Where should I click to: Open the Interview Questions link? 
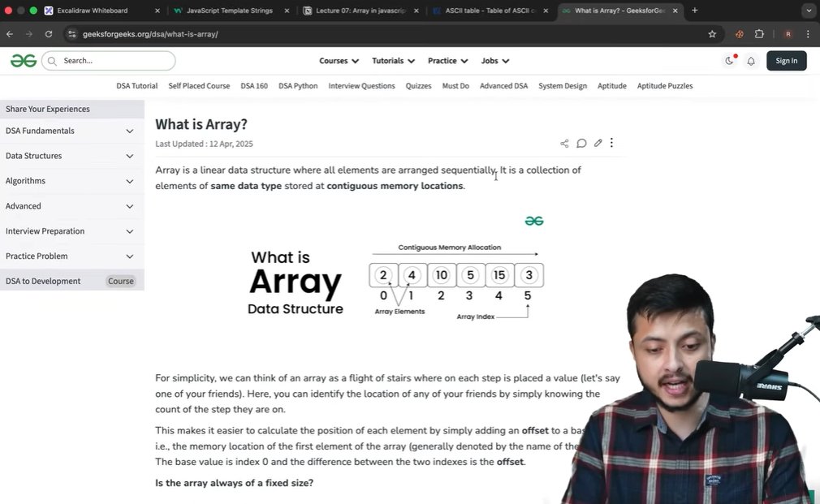point(361,86)
